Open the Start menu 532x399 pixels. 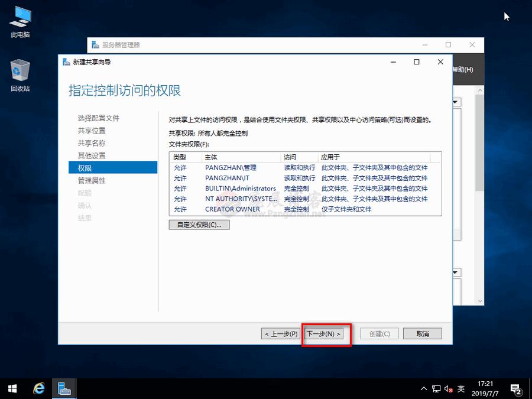12,389
